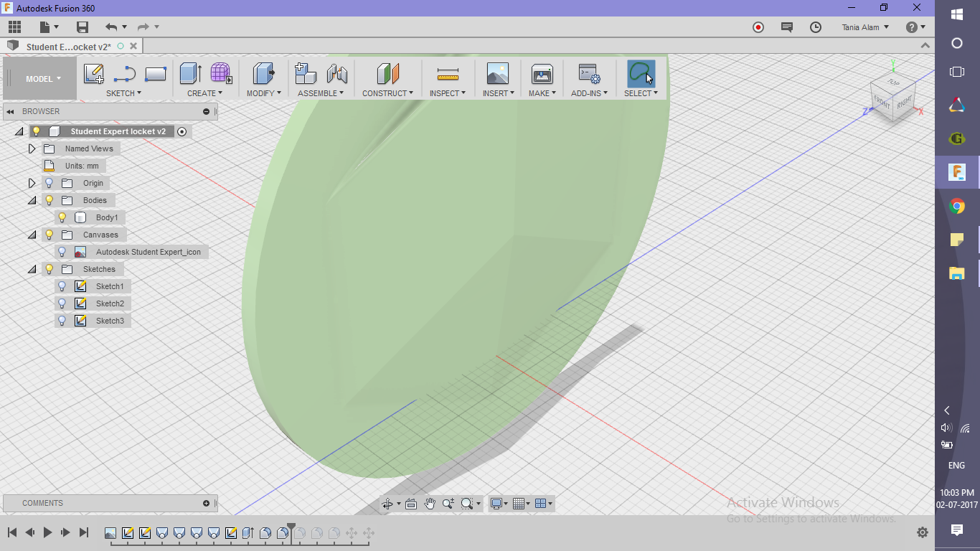Screen dimensions: 980x551
Task: Click the timeline position marker
Action: click(291, 529)
